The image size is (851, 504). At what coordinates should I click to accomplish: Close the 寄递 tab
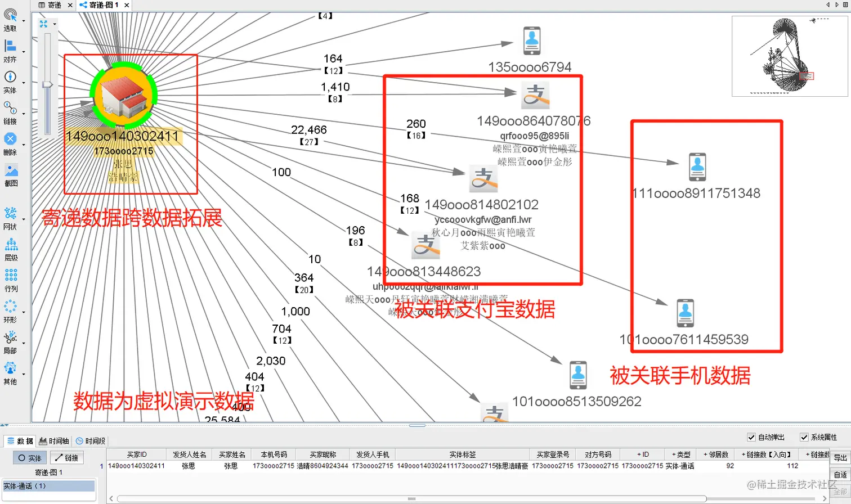(70, 5)
